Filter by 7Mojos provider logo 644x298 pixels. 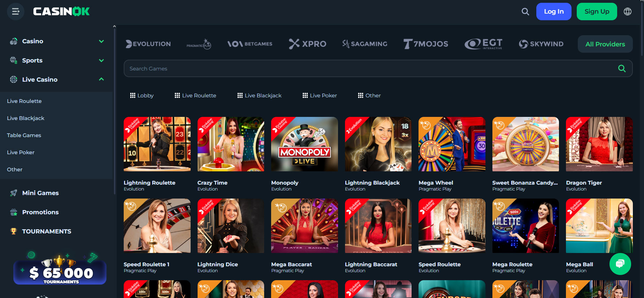coord(426,44)
